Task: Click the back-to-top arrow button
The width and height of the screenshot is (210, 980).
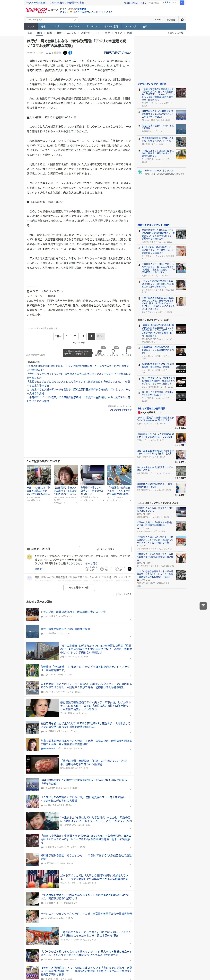Action: [x=203, y=606]
